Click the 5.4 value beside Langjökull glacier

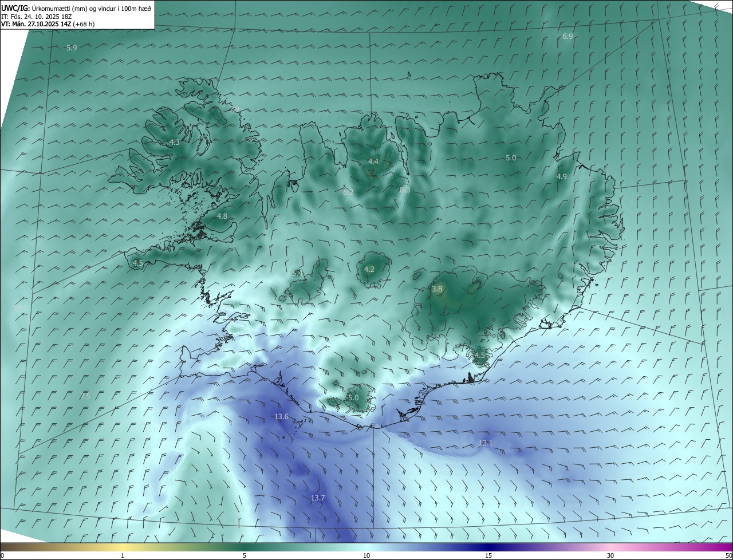pos(297,274)
